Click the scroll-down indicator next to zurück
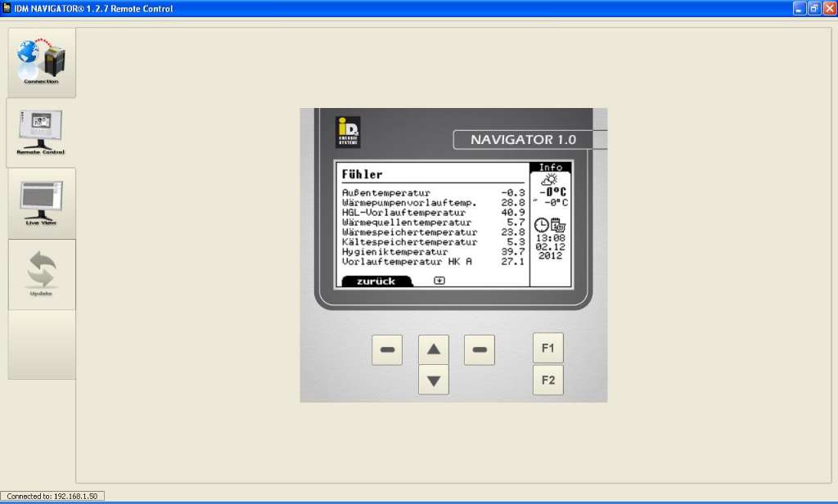 [439, 281]
